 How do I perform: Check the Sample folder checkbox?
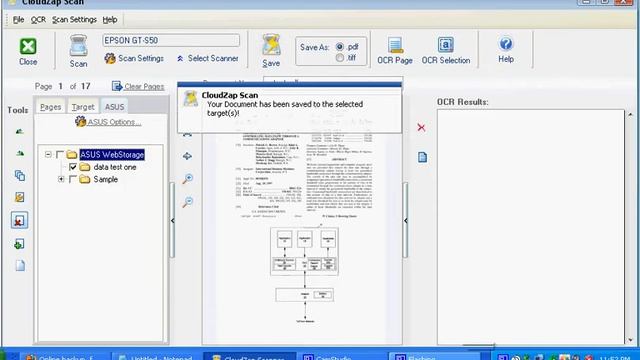(x=73, y=179)
